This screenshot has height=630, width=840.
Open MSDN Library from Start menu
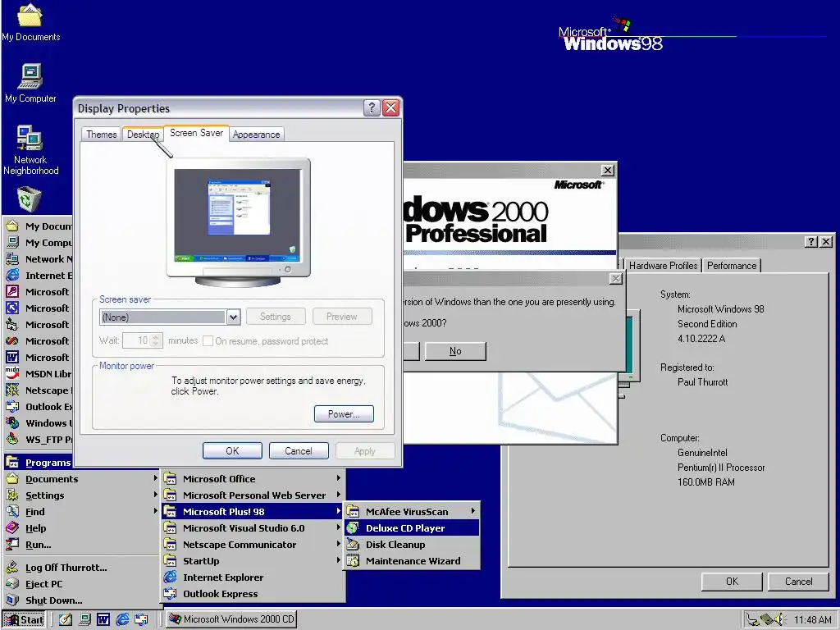39,374
